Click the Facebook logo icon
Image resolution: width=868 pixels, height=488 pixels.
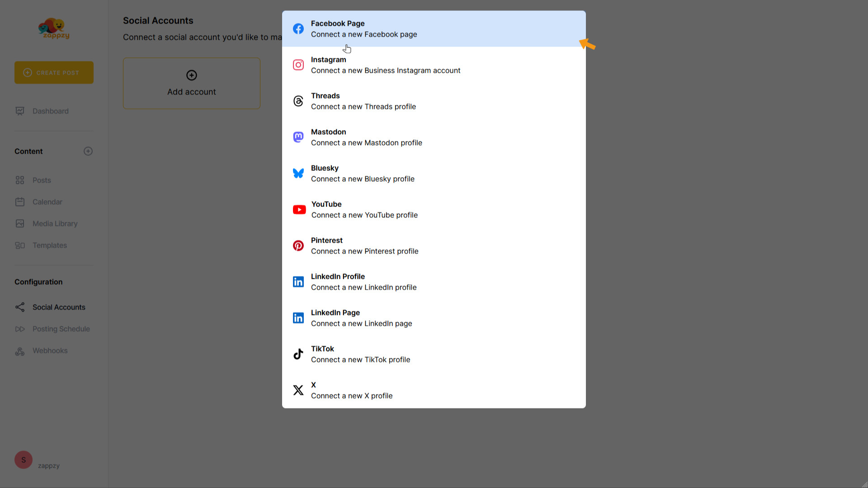(298, 29)
